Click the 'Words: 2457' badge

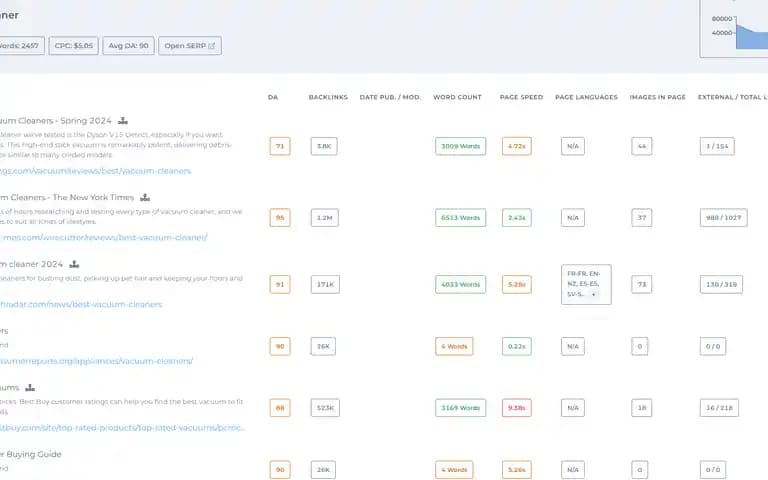[20, 46]
